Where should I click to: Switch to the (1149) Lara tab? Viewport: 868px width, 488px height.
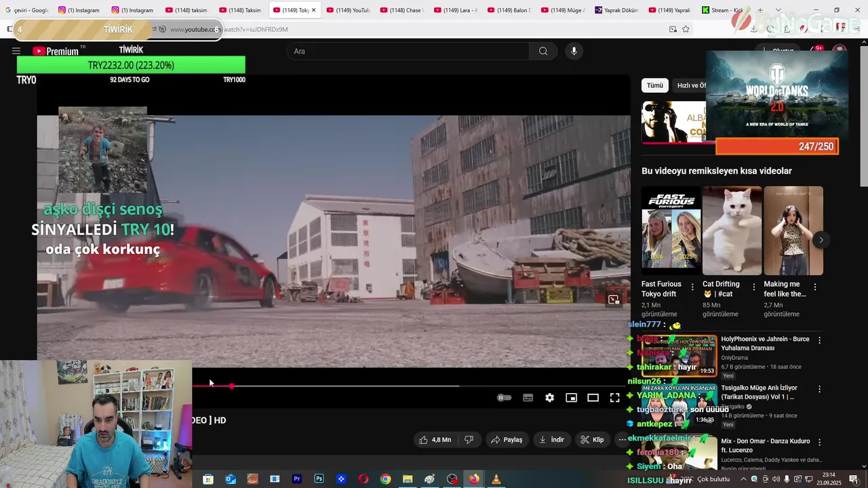pos(455,10)
